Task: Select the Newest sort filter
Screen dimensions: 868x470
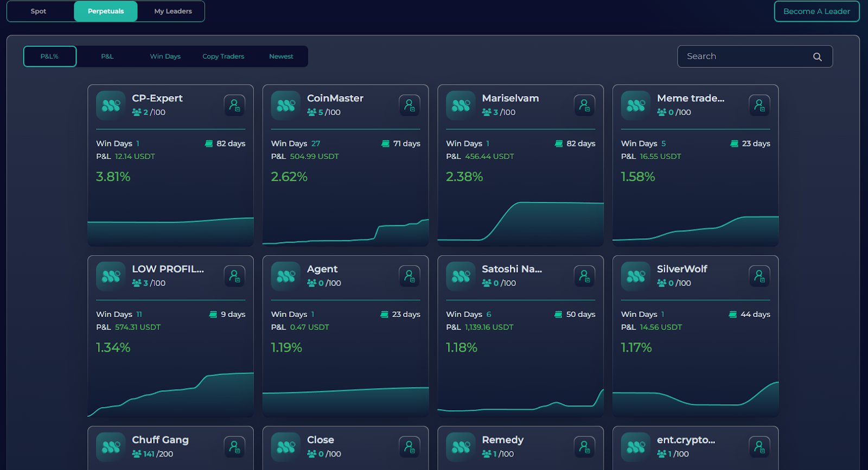Action: [x=281, y=56]
